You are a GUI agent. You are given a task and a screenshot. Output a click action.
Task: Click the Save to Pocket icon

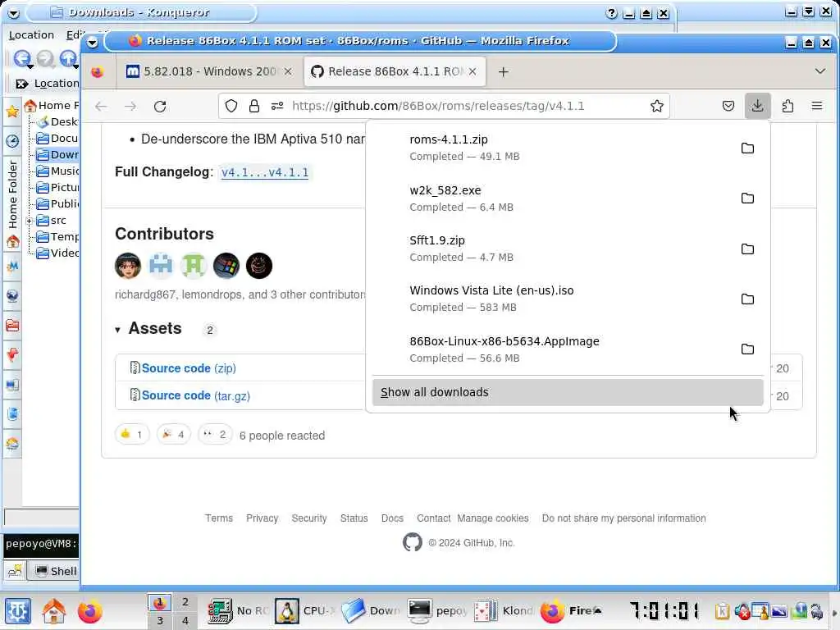coord(728,106)
